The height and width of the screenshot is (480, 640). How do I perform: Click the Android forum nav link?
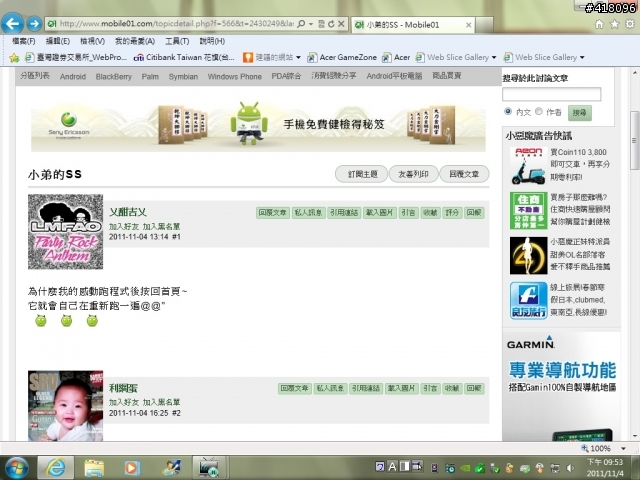[x=73, y=76]
